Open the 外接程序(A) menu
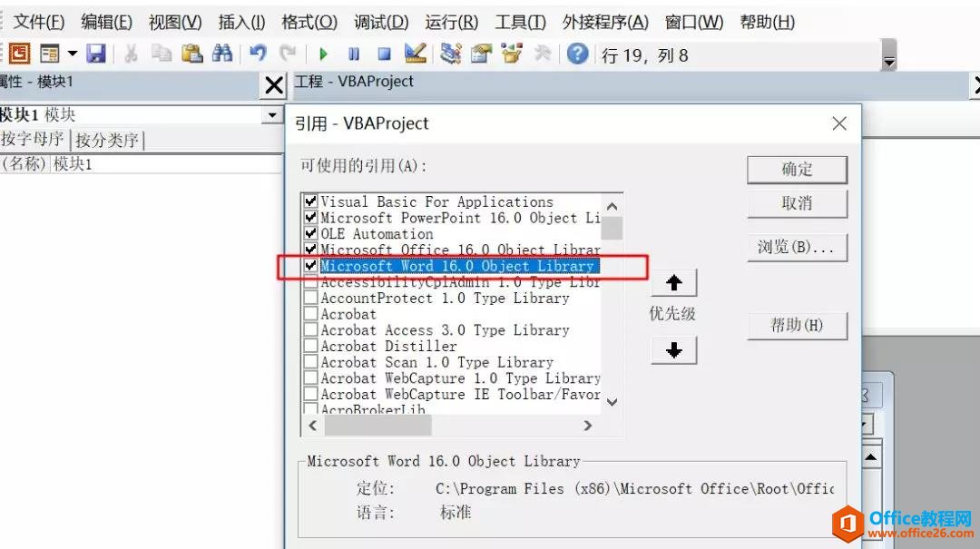This screenshot has width=980, height=549. [x=605, y=23]
